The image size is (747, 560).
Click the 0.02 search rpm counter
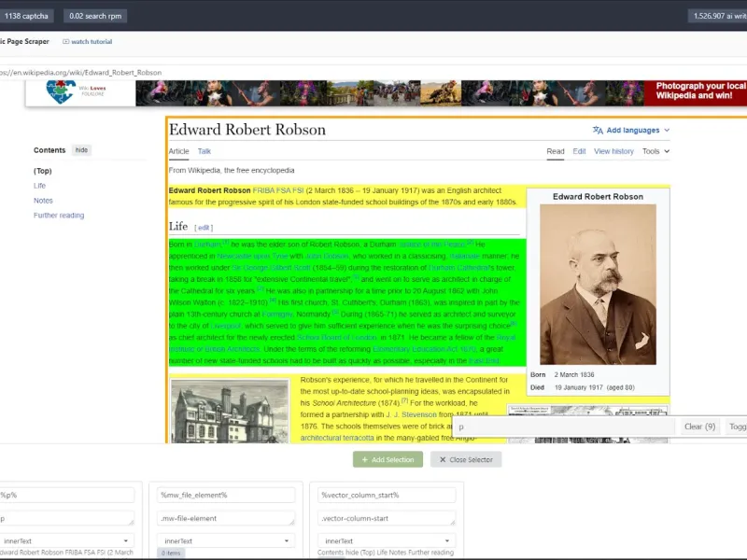[95, 16]
